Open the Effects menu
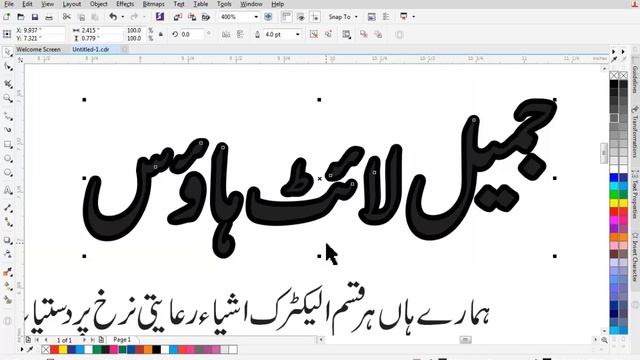 pyautogui.click(x=125, y=4)
